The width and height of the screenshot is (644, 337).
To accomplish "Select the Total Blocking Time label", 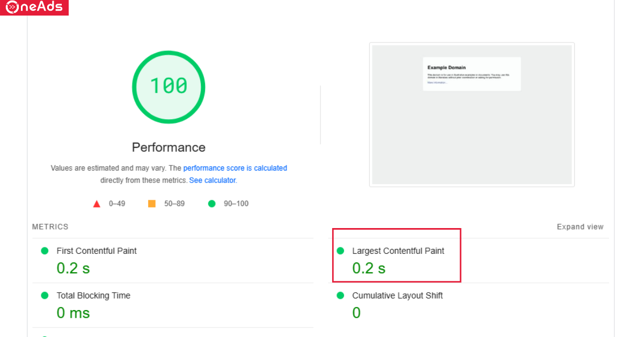I will (93, 296).
